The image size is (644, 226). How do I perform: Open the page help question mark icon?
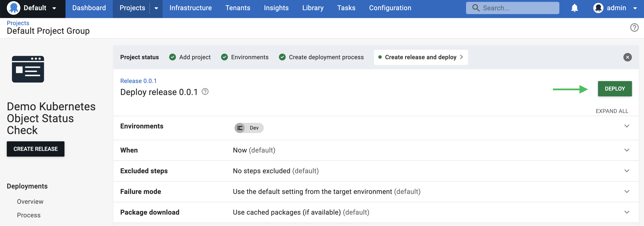(634, 27)
